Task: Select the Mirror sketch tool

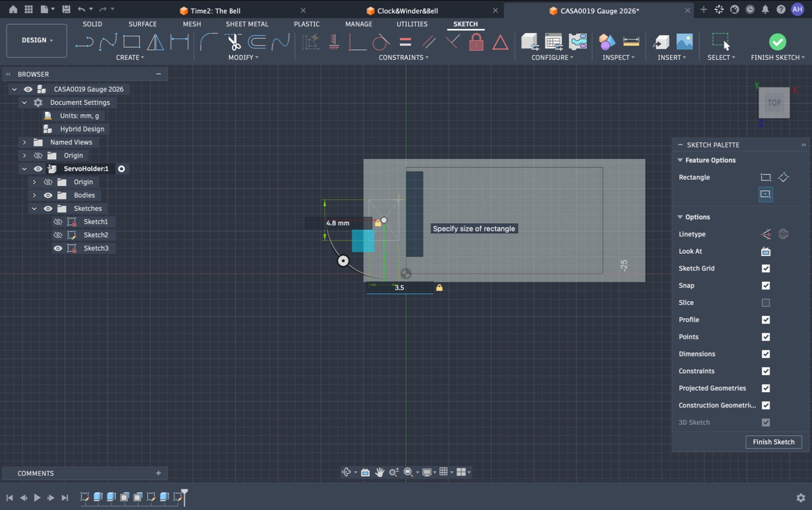Action: coord(155,41)
